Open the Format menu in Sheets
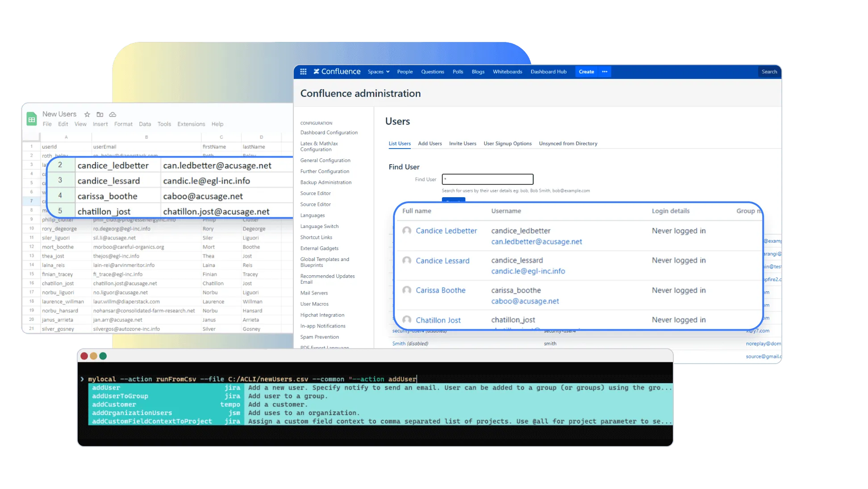Image resolution: width=868 pixels, height=489 pixels. click(123, 124)
